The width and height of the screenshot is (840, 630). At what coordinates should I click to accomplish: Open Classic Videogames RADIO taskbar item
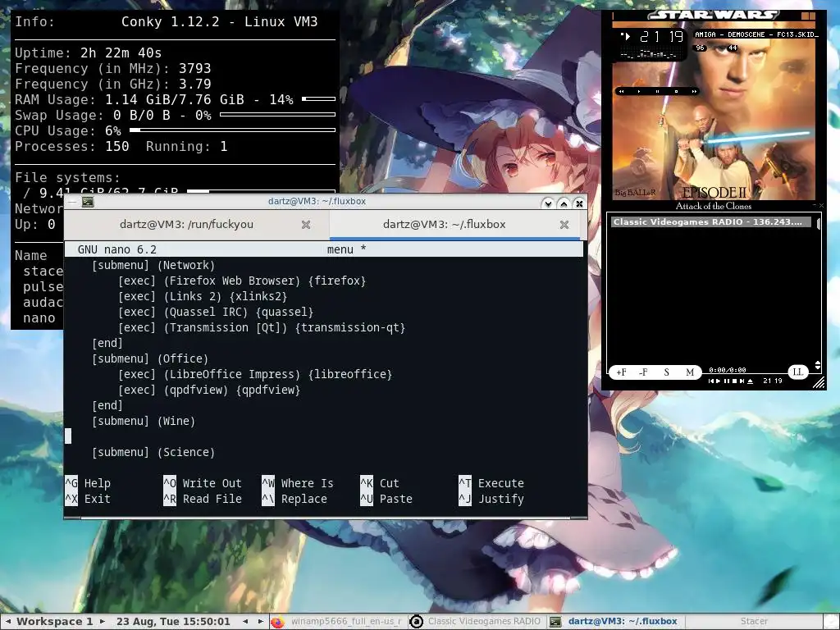(x=477, y=622)
